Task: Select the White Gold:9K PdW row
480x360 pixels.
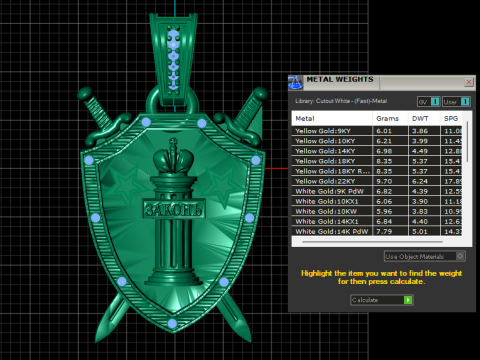Action: click(377, 191)
